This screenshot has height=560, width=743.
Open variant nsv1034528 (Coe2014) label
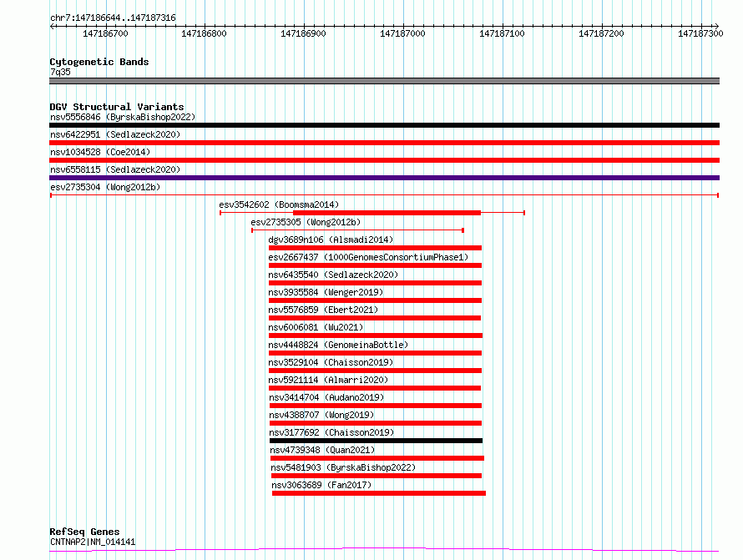[x=100, y=152]
